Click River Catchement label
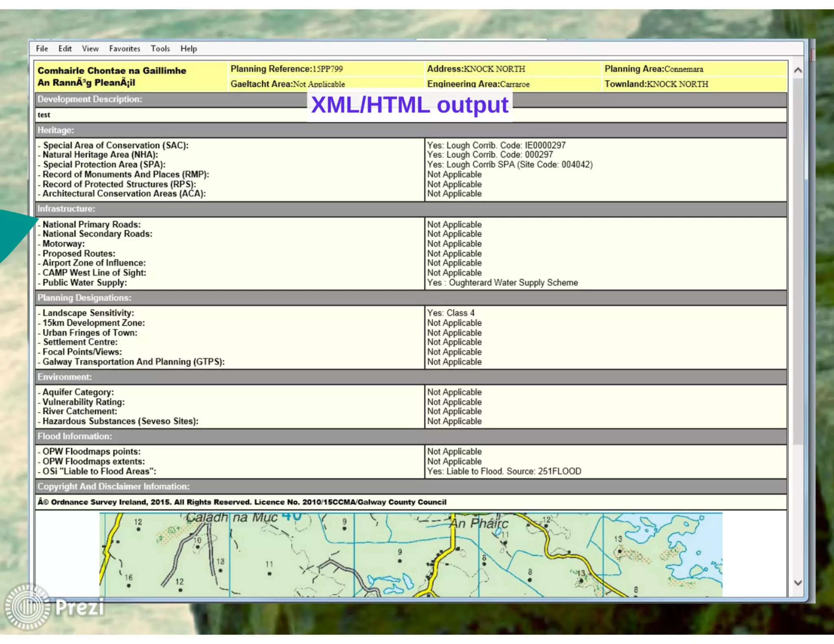Screen dimensions: 834x644 pyautogui.click(x=80, y=411)
